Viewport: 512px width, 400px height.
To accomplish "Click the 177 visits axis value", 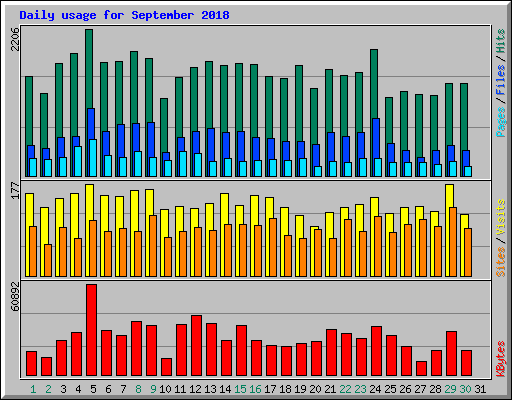I will point(15,191).
